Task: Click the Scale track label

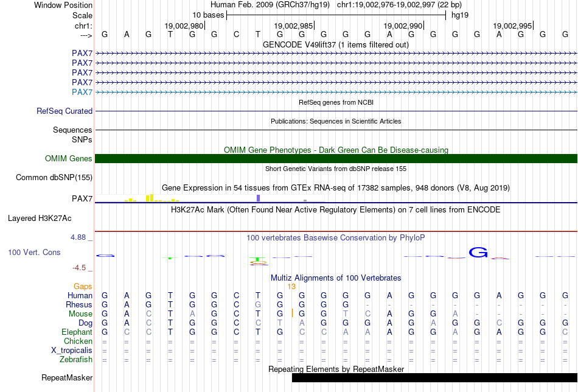Action: (82, 15)
